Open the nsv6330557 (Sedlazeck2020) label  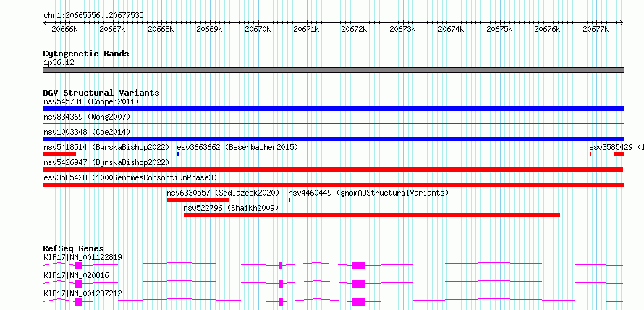[223, 193]
